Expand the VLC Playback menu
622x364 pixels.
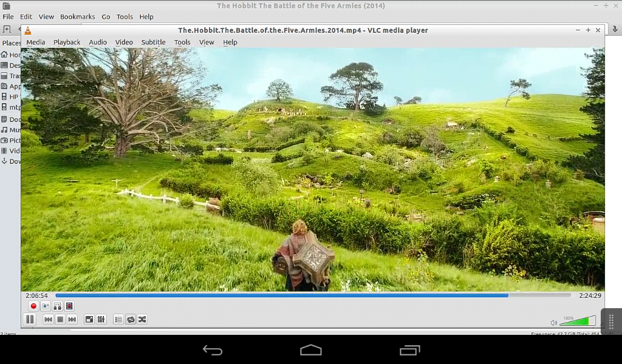67,42
